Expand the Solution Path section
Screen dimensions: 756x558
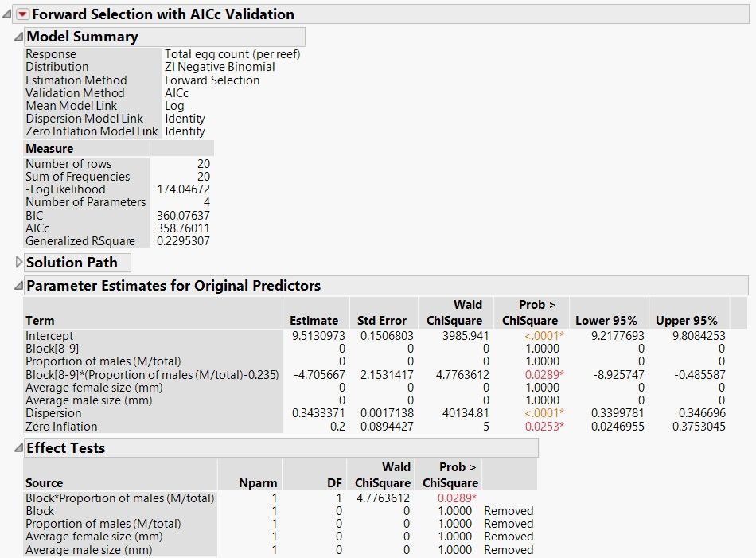click(x=19, y=263)
